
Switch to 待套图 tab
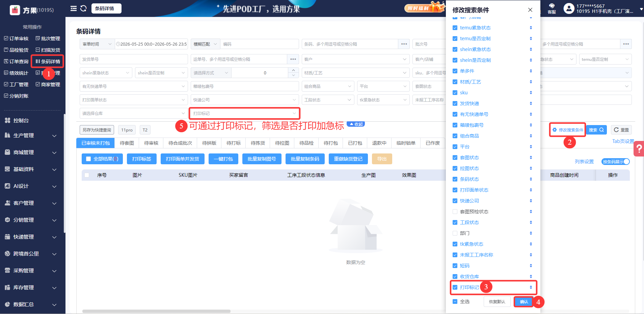coord(127,143)
